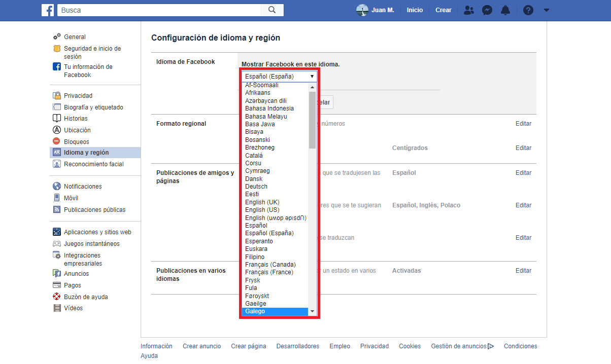Open Ayuda footer link
This screenshot has height=364, width=611.
(149, 356)
